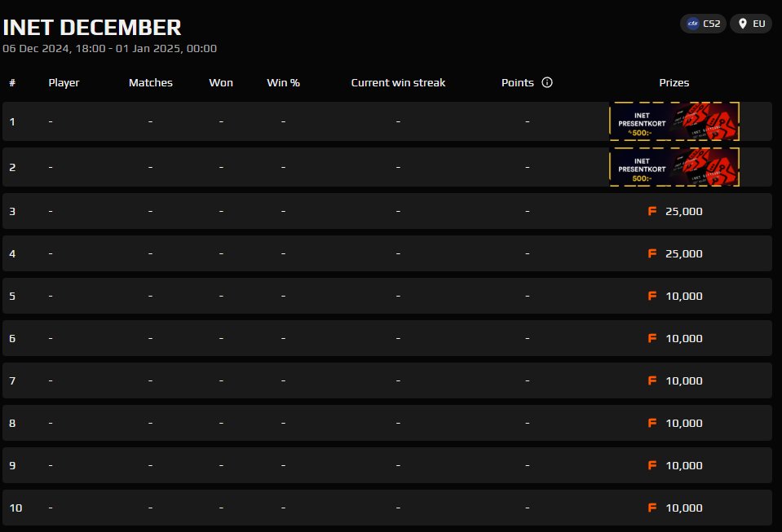This screenshot has height=532, width=782.
Task: Click the Matches column header
Action: pyautogui.click(x=151, y=82)
